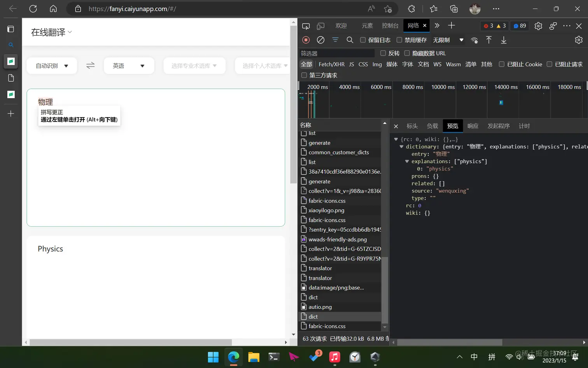Open the network search icon

(x=350, y=40)
